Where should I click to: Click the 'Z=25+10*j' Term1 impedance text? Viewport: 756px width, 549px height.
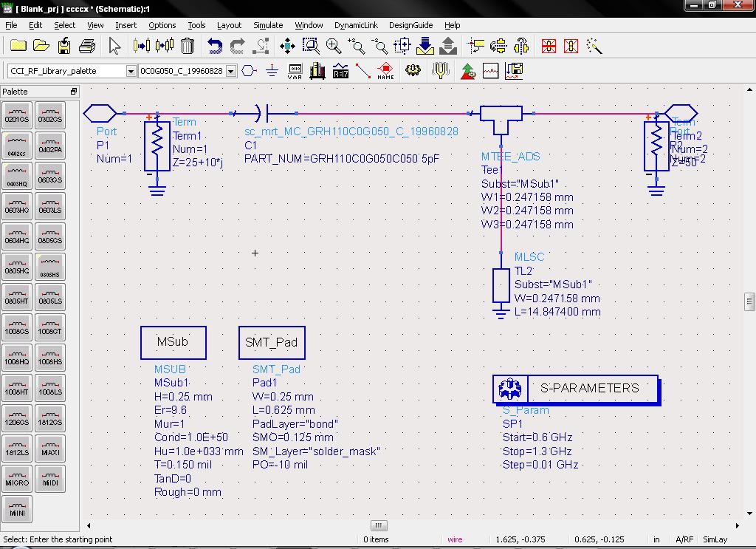point(198,163)
